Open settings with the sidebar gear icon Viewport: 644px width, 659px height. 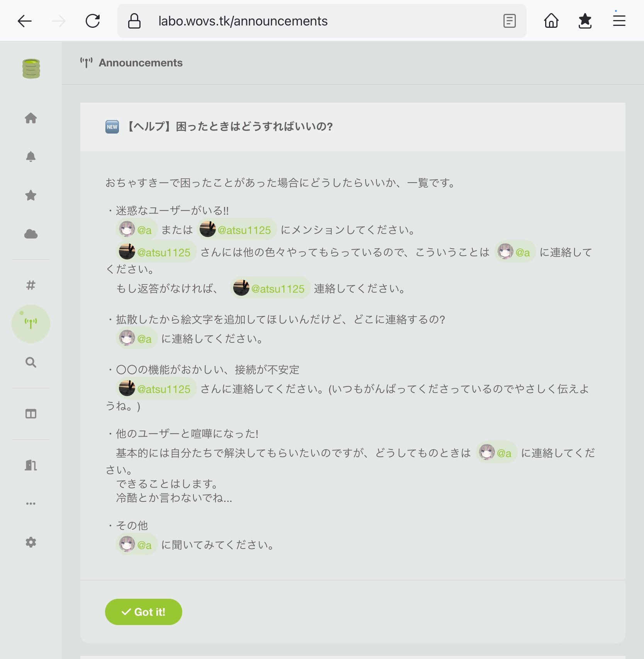coord(31,542)
